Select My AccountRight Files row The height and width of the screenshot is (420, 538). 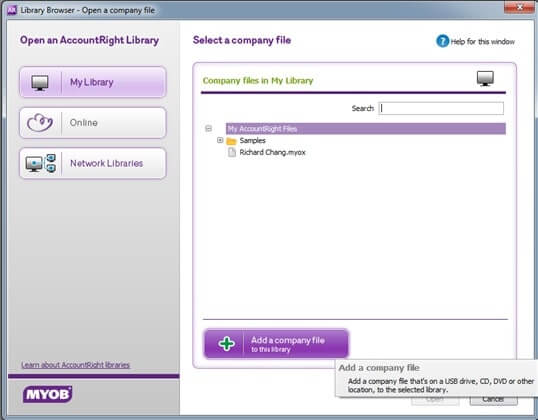point(365,129)
